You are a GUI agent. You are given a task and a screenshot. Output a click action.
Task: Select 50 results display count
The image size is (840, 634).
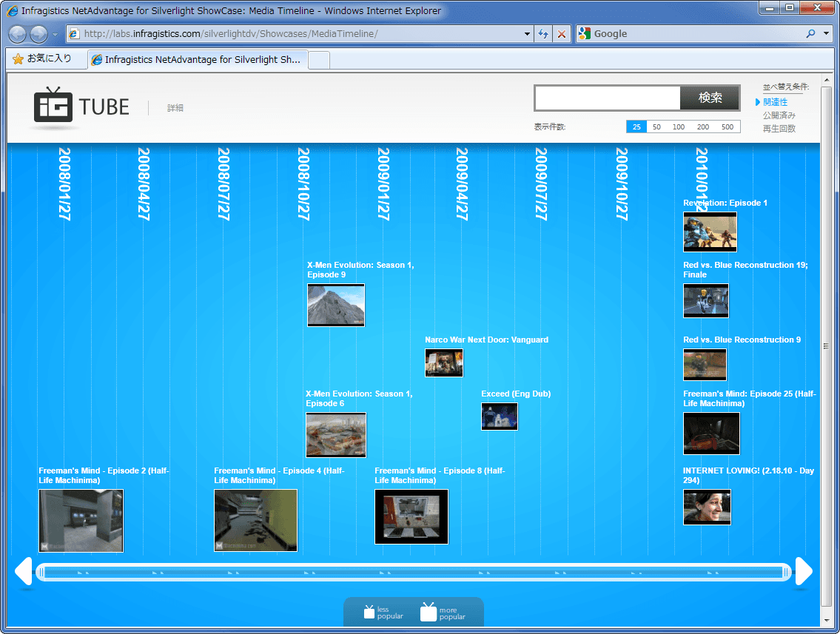coord(656,127)
